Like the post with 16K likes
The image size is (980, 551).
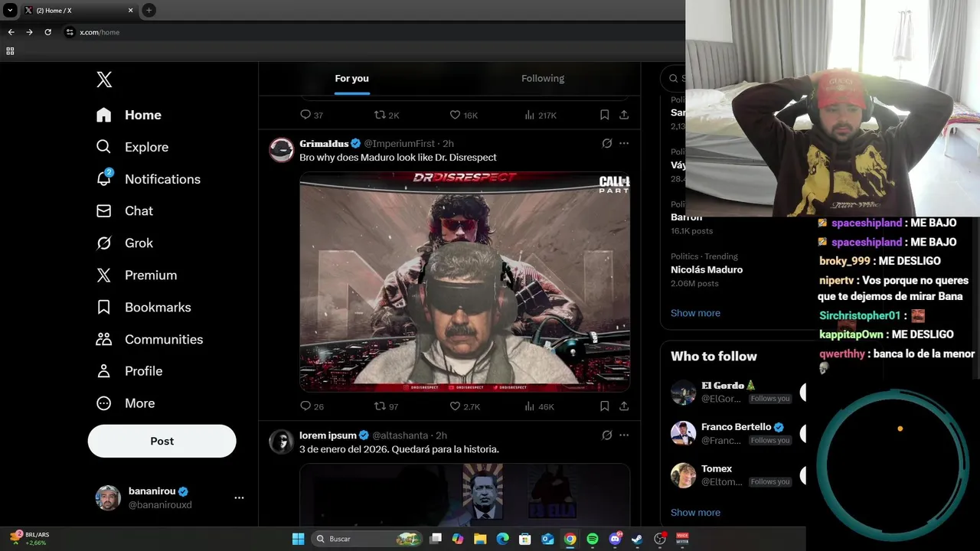(x=463, y=115)
